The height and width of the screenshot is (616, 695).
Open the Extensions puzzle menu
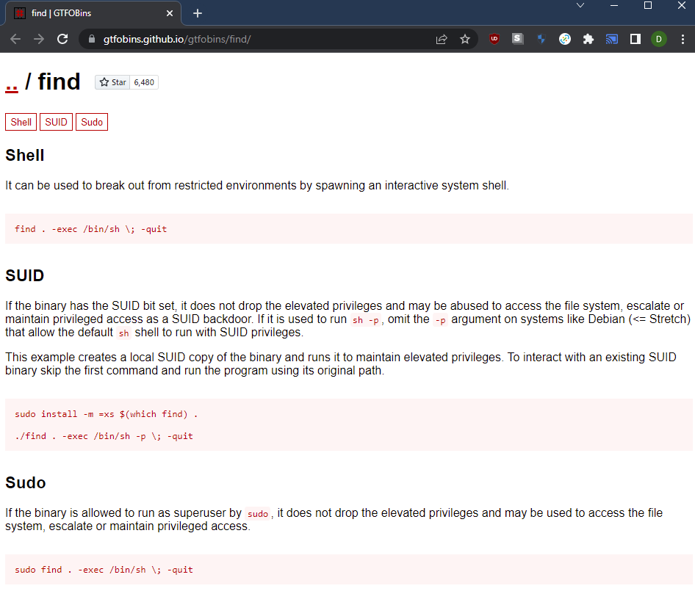588,39
